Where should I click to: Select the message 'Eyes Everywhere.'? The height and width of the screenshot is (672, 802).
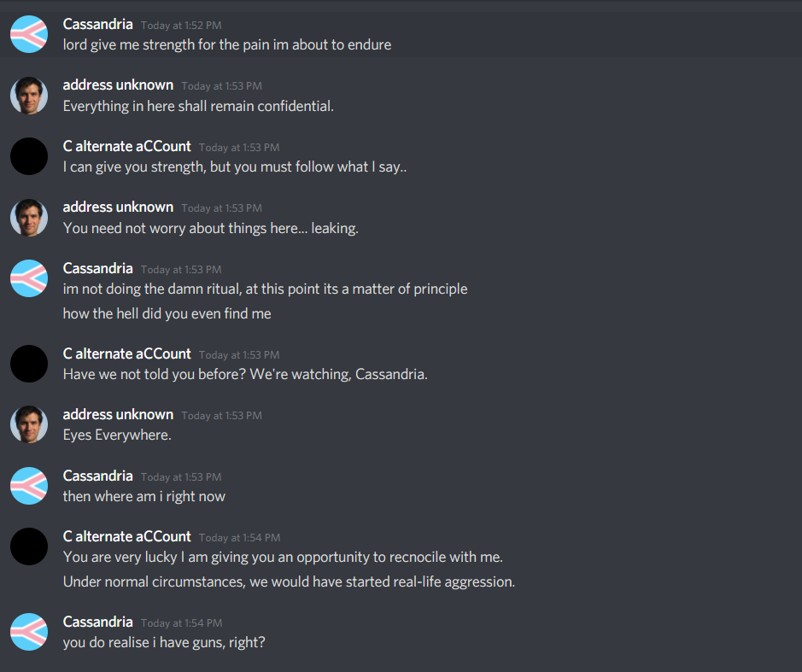coord(117,435)
